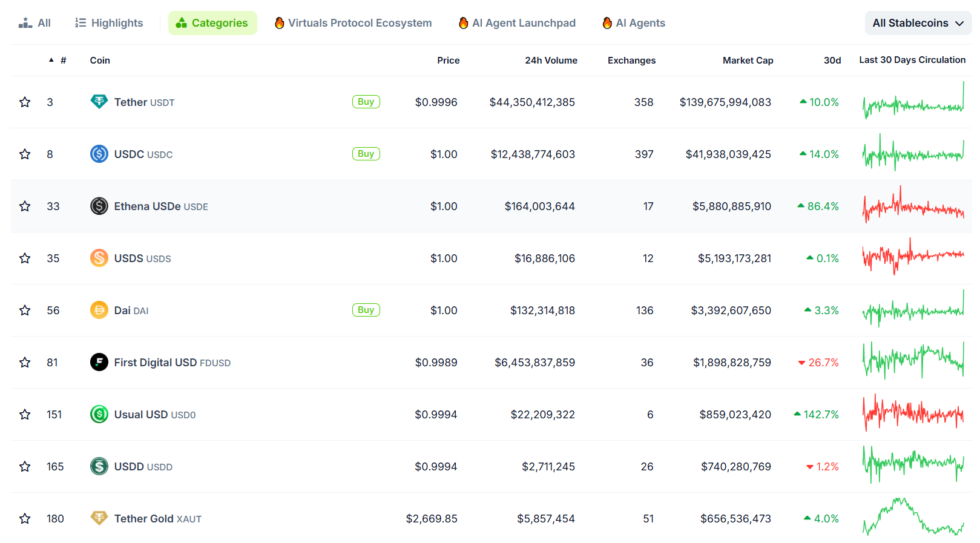Image resolution: width=980 pixels, height=543 pixels.
Task: Click Ethena USDe red circulation sparkline
Action: point(913,205)
